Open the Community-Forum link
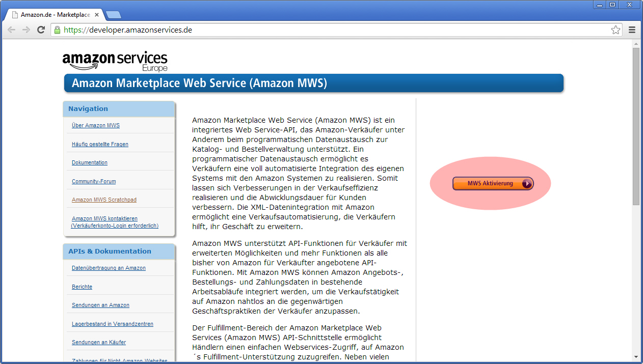Image resolution: width=643 pixels, height=364 pixels. [x=94, y=181]
